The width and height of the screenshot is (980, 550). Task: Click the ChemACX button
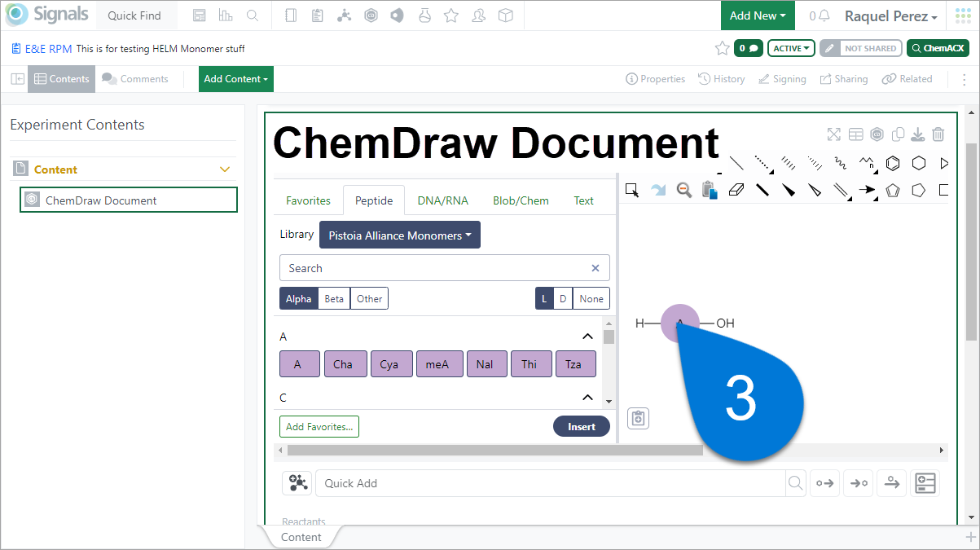pyautogui.click(x=938, y=48)
